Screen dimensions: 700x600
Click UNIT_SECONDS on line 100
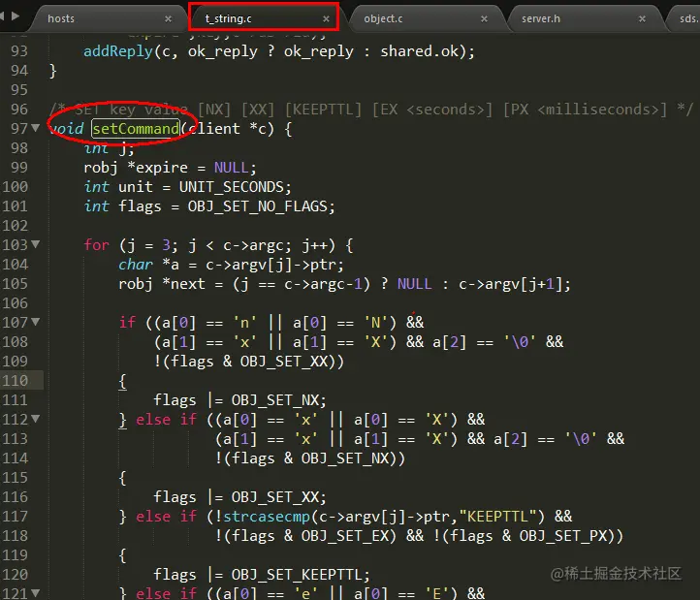232,187
